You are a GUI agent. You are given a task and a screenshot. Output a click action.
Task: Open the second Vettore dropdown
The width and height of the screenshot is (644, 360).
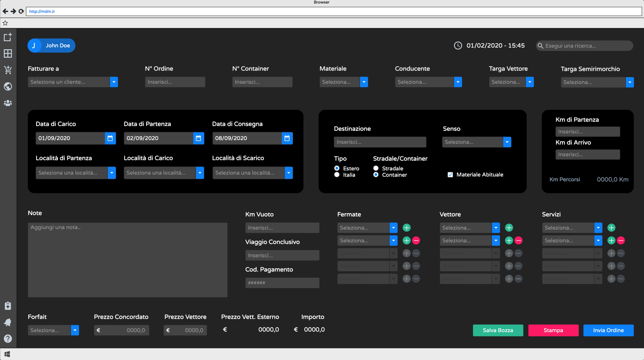pos(470,240)
